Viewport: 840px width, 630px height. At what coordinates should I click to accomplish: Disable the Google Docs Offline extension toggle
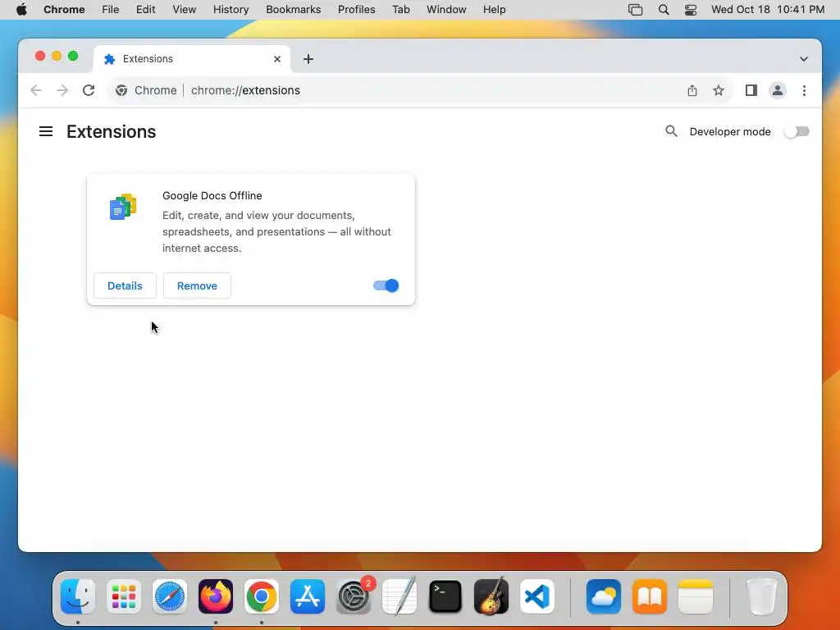[386, 285]
